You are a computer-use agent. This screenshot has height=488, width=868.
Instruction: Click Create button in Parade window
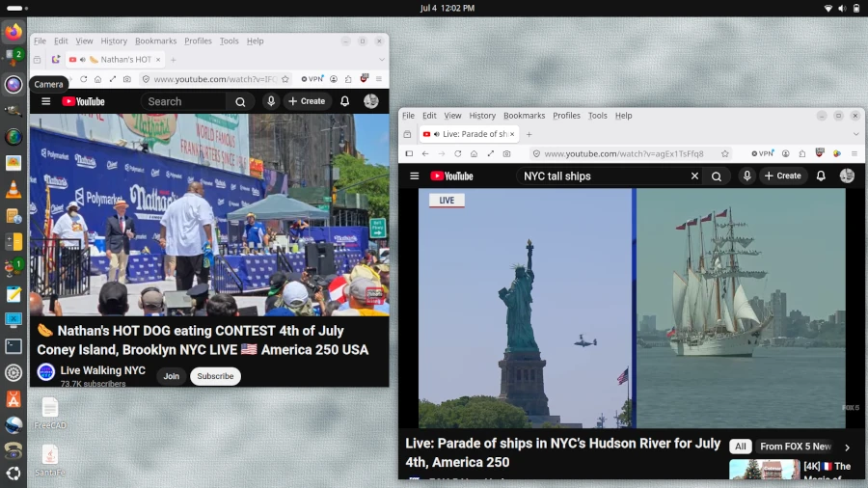point(783,176)
